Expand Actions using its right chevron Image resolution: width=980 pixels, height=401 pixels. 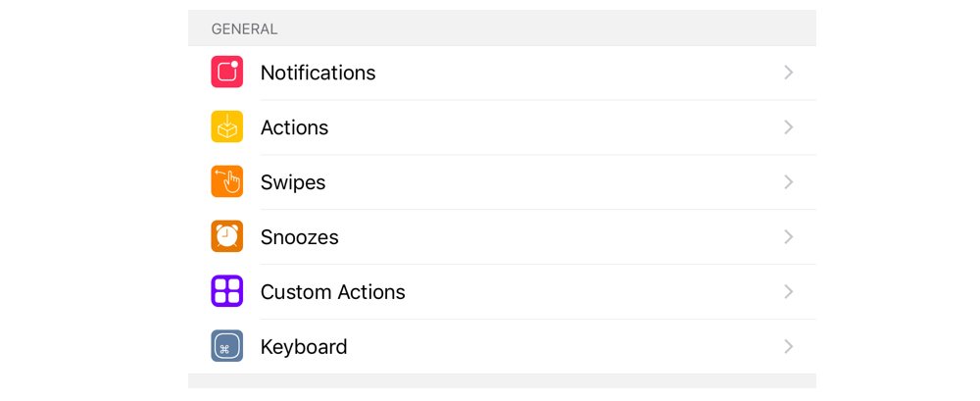(x=789, y=127)
